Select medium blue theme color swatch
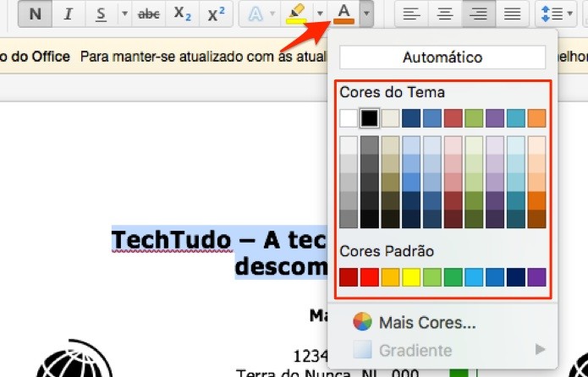588x377 pixels. [432, 118]
